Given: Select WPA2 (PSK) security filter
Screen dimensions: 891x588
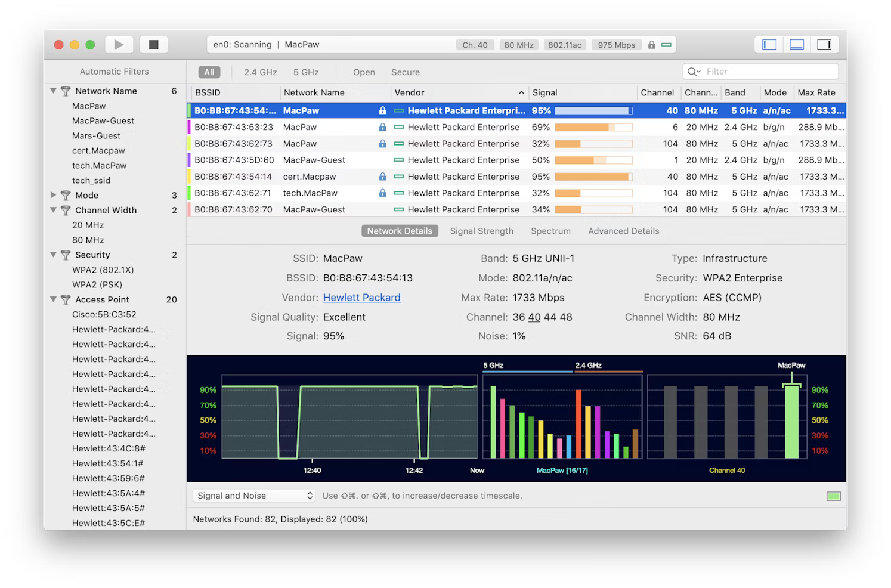Looking at the screenshot, I should tap(97, 285).
